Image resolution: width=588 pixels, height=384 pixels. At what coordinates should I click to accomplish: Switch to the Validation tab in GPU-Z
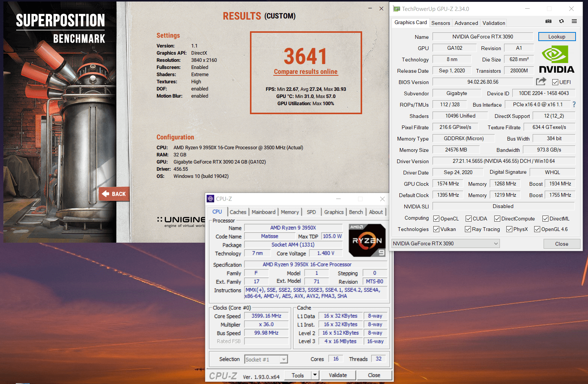pyautogui.click(x=494, y=23)
